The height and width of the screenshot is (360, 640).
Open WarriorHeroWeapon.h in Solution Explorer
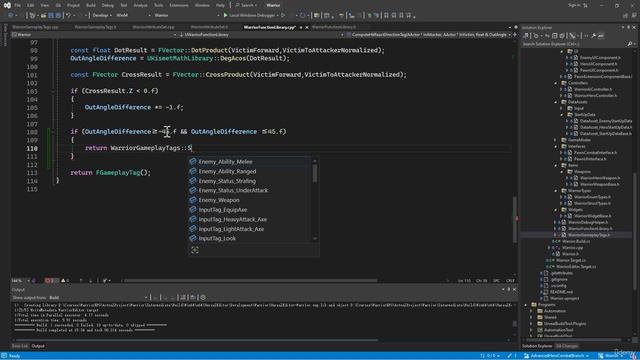click(600, 178)
